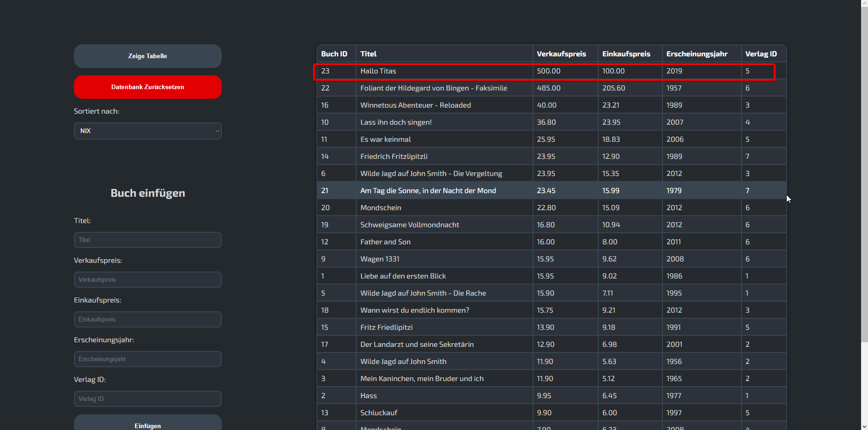Click the Erscheinungsjahr column header

(697, 54)
